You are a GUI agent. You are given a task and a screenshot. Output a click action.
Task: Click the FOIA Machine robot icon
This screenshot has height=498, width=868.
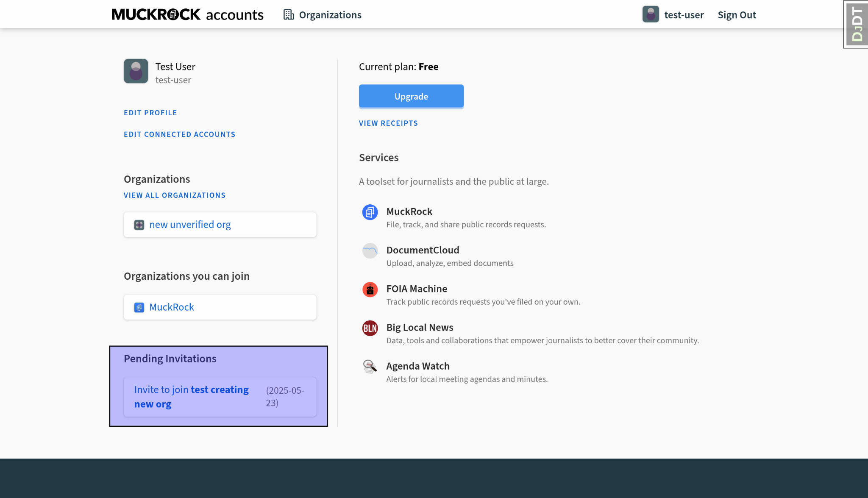coord(370,289)
